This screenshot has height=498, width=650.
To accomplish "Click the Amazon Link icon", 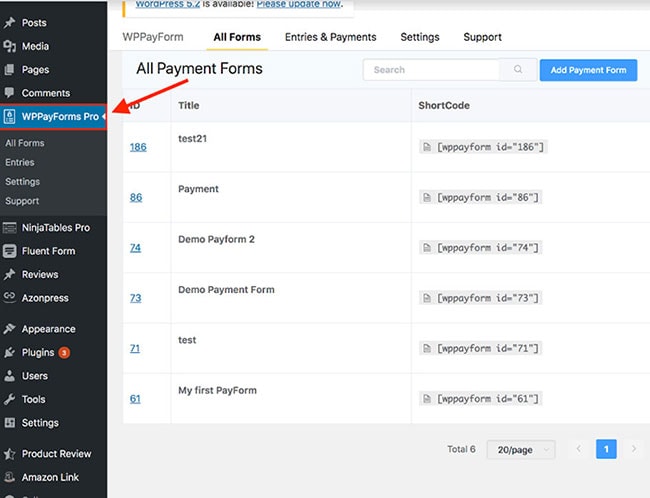I will coord(9,477).
